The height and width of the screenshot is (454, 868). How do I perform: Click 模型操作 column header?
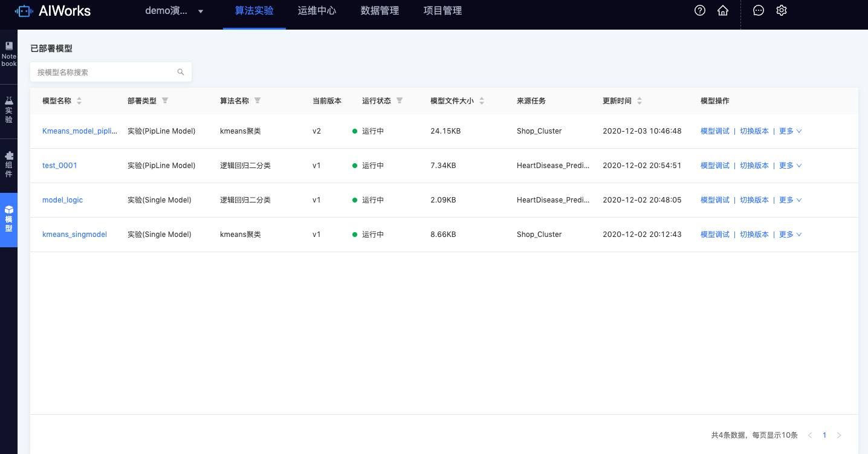click(x=715, y=101)
